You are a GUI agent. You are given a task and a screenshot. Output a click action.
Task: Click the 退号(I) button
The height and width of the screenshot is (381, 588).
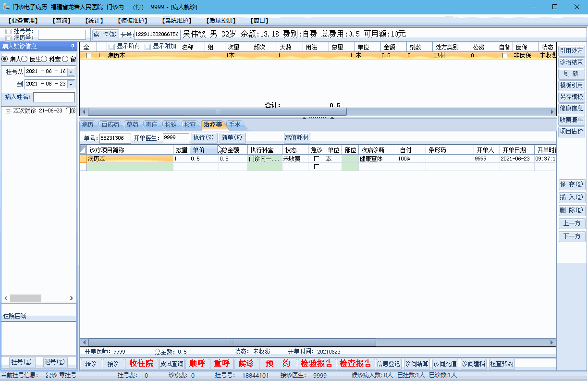[55, 361]
